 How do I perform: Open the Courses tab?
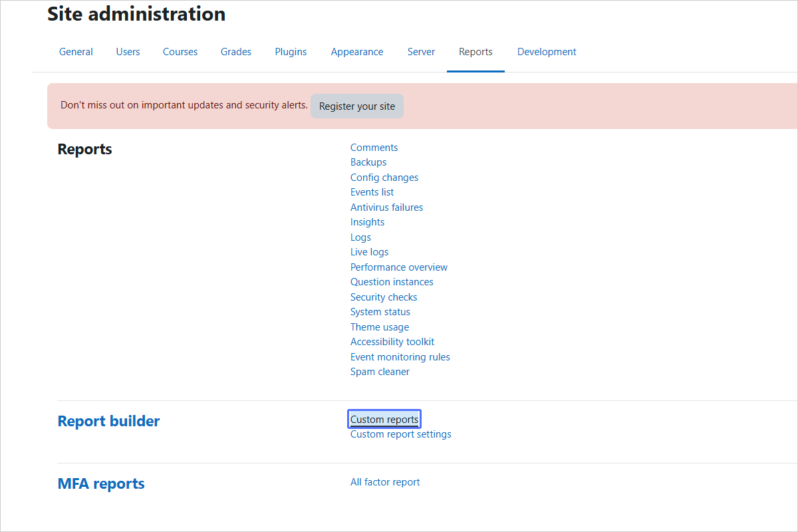(180, 52)
